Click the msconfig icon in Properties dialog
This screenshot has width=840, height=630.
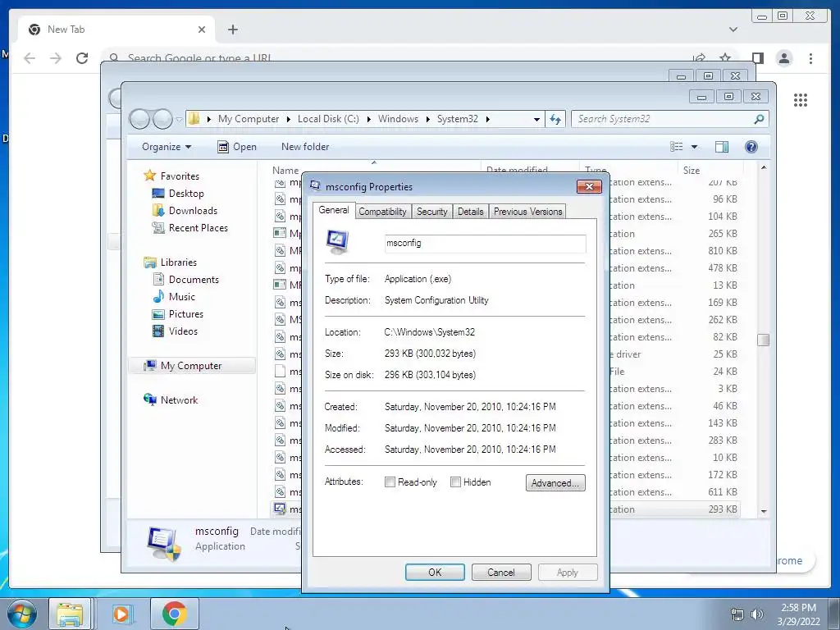337,242
